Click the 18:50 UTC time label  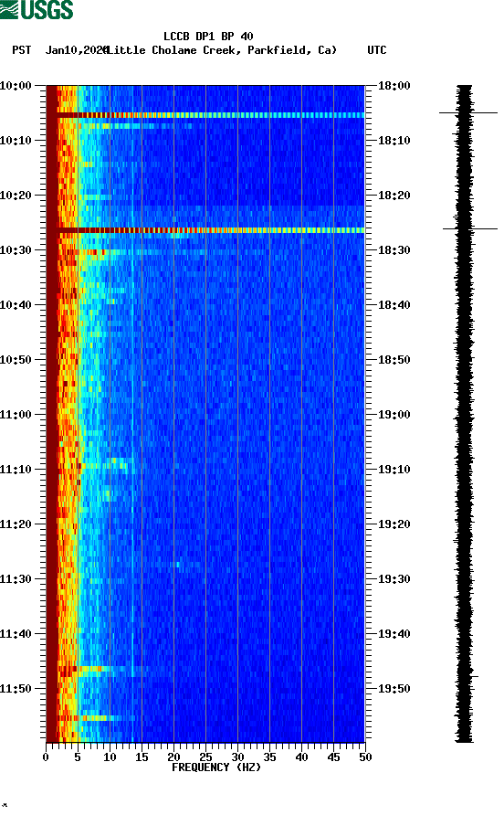[x=394, y=360]
